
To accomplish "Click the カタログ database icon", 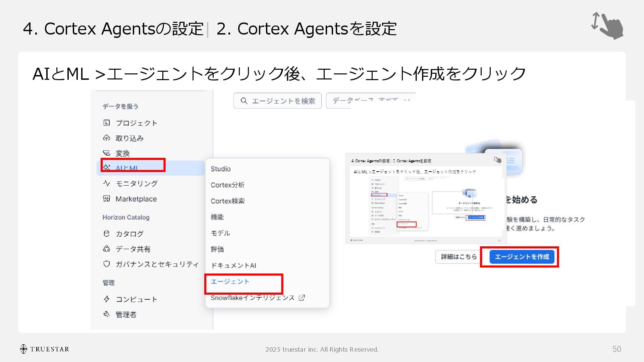I will click(x=107, y=234).
